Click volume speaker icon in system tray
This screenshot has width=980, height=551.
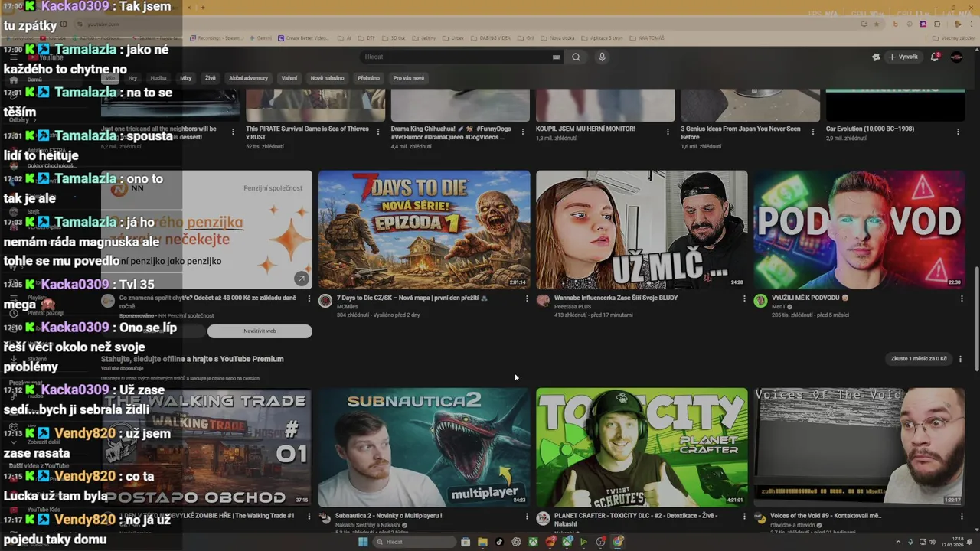click(x=932, y=542)
